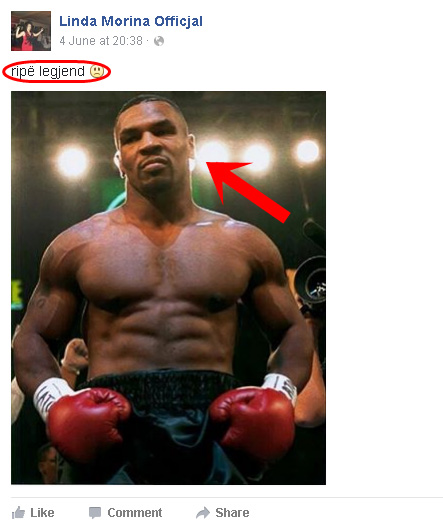Click the camera lens at photo edge
This screenshot has width=443, height=524.
tap(311, 281)
